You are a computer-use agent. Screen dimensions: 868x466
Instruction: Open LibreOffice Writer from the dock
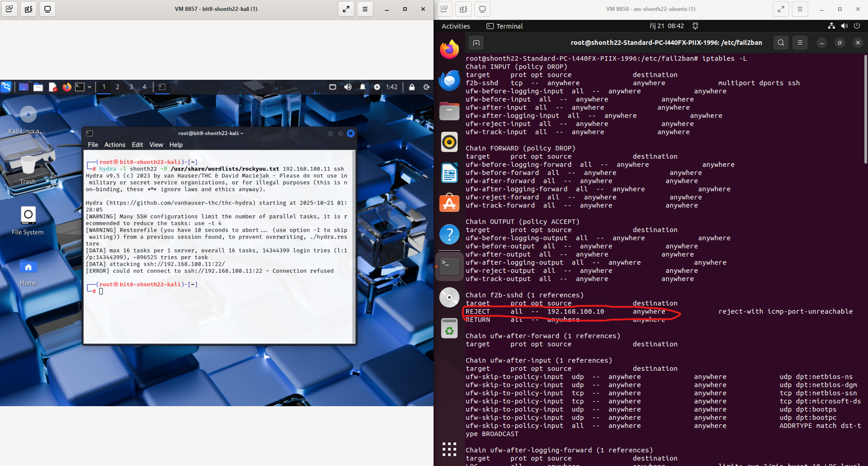(x=449, y=173)
